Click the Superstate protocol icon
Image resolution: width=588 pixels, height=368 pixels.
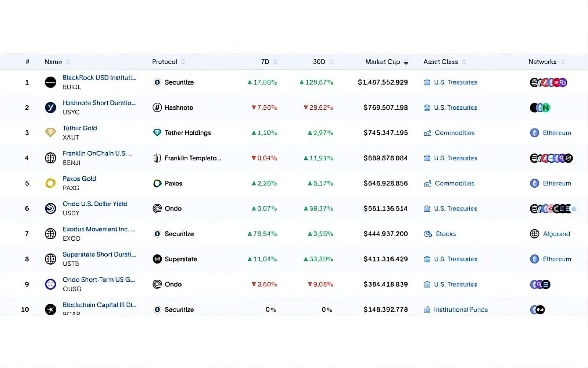click(157, 259)
